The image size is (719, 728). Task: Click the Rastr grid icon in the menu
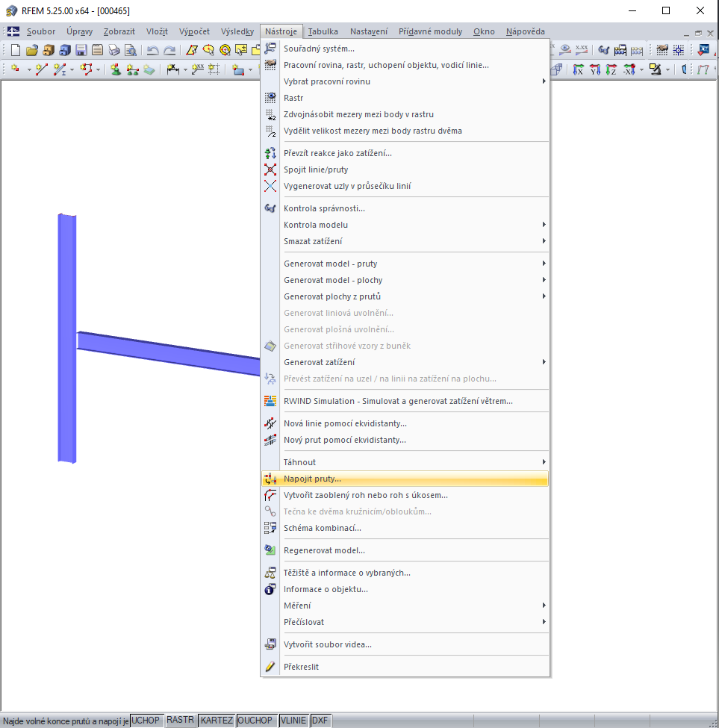pyautogui.click(x=270, y=98)
